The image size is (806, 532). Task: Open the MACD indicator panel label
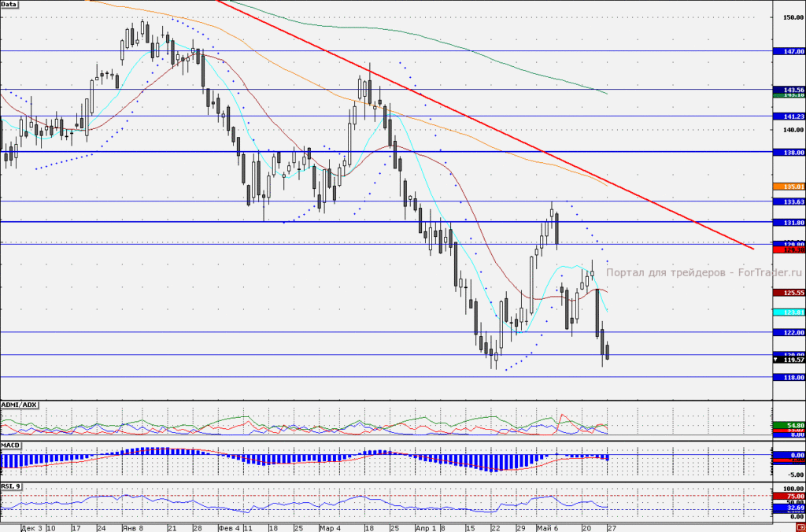point(10,445)
